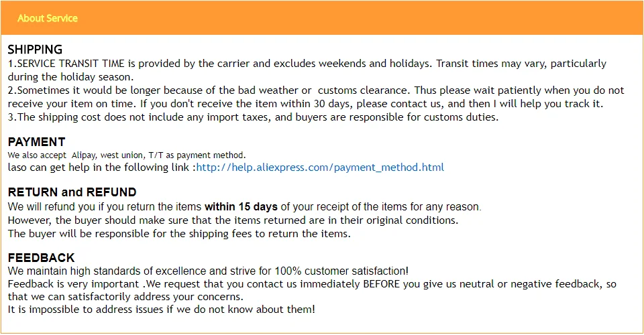Click the RETURN and REFUND heading

coord(72,192)
